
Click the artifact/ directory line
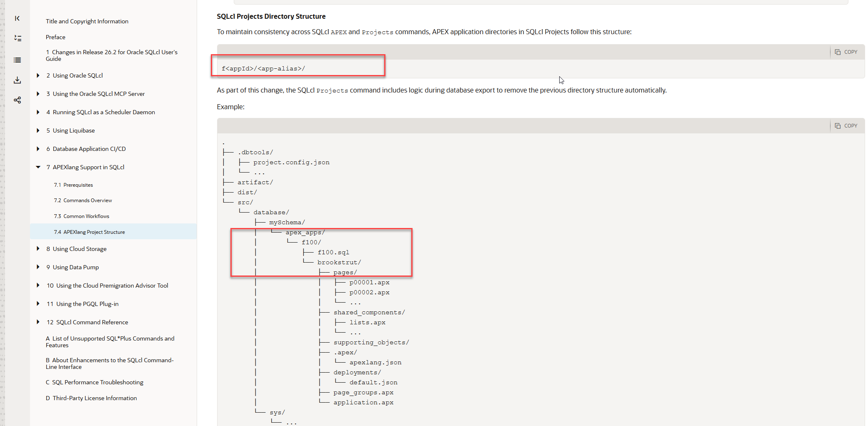255,182
